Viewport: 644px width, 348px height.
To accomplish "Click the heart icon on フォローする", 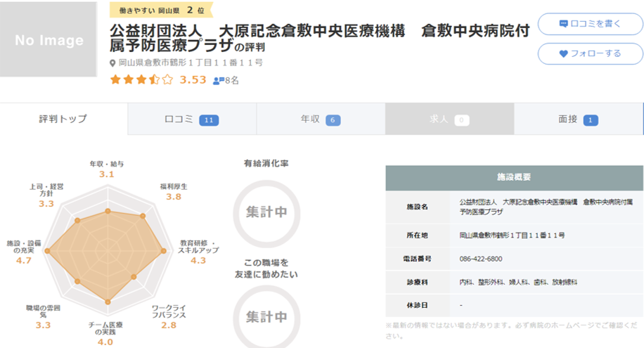I will tap(564, 53).
